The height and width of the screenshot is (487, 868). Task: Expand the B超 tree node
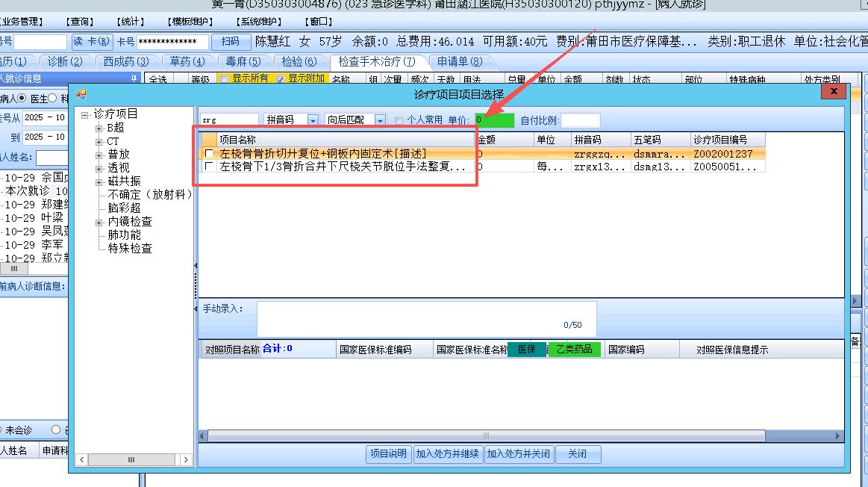(x=99, y=128)
